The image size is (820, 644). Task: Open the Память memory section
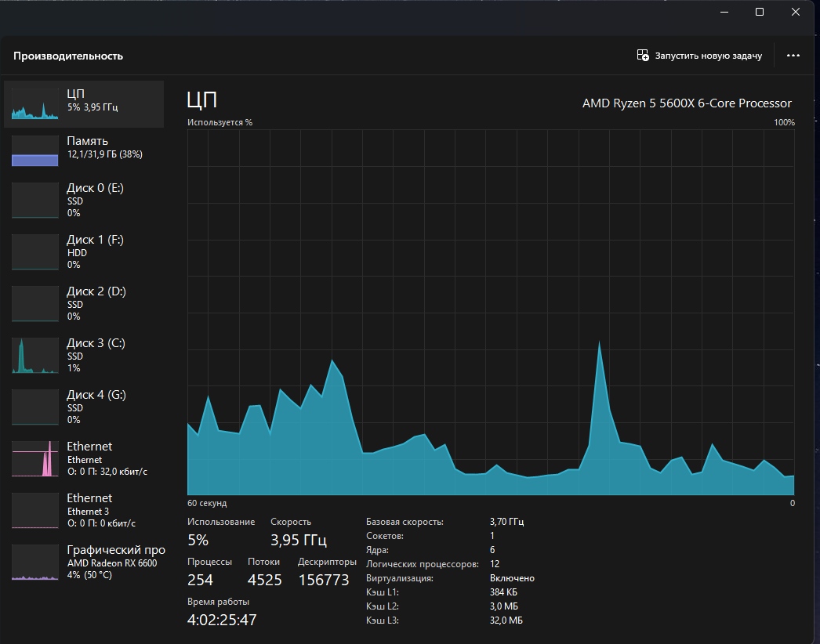tap(84, 150)
